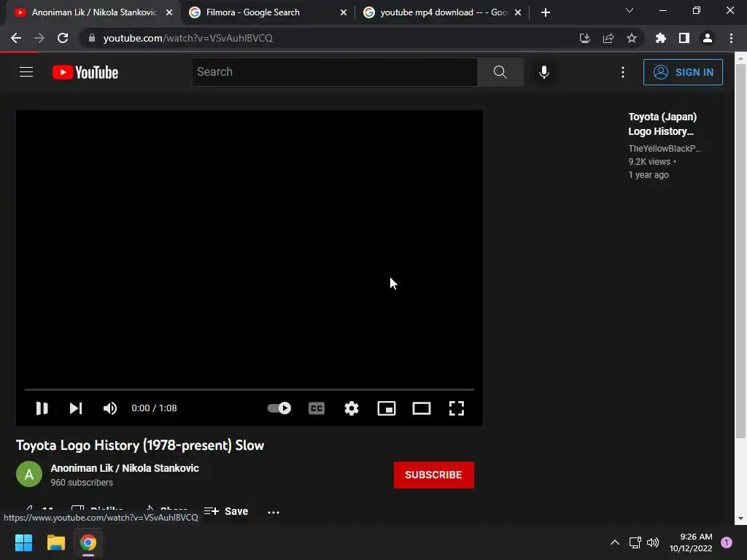This screenshot has width=747, height=560.
Task: Open the Windows Start menu
Action: 23,542
